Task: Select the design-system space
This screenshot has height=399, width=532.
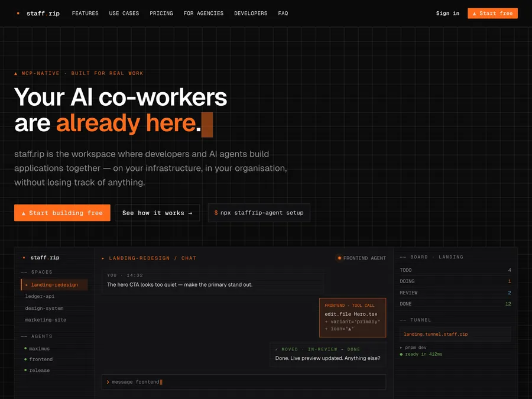Action: coord(44,308)
